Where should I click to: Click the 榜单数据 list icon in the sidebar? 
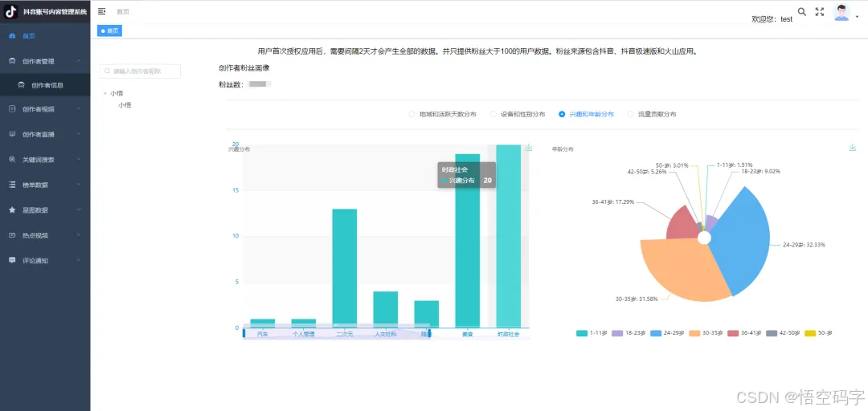coord(12,185)
